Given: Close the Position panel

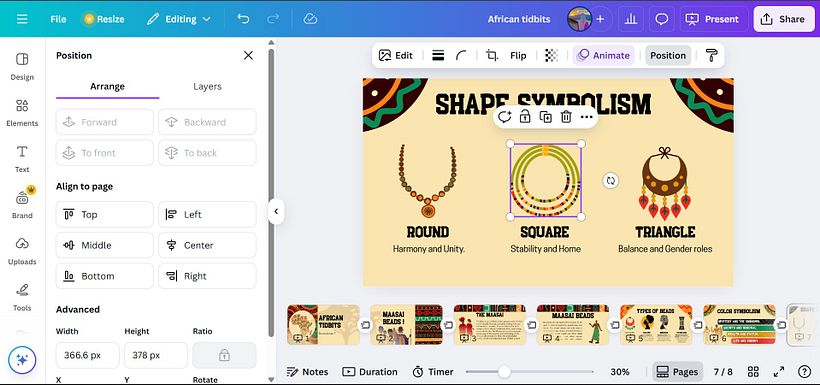Looking at the screenshot, I should [x=248, y=55].
